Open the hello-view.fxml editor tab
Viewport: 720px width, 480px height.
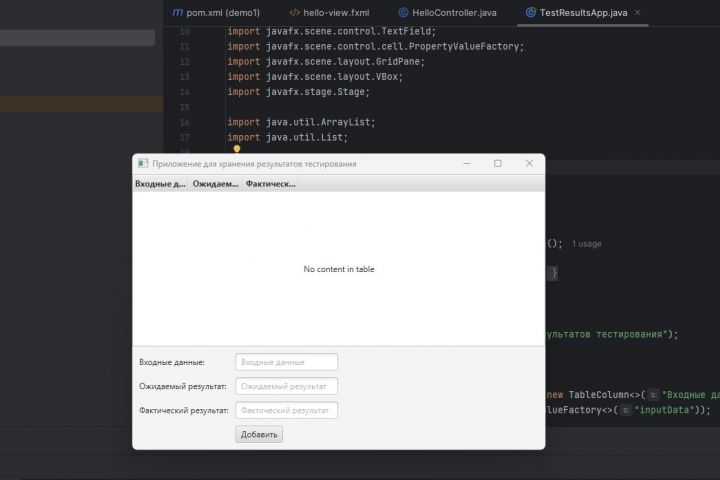329,13
